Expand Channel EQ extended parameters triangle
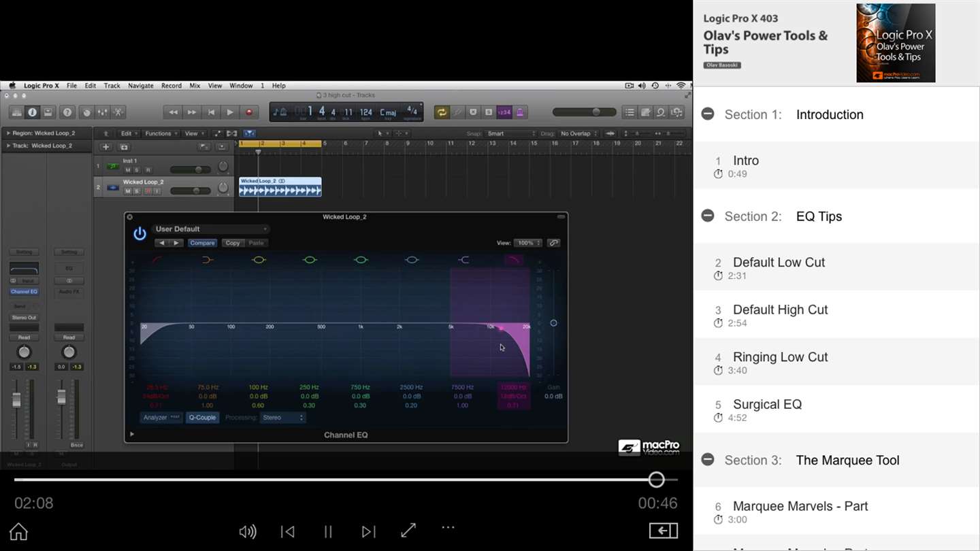Screen dimensions: 980x551 click(x=132, y=434)
